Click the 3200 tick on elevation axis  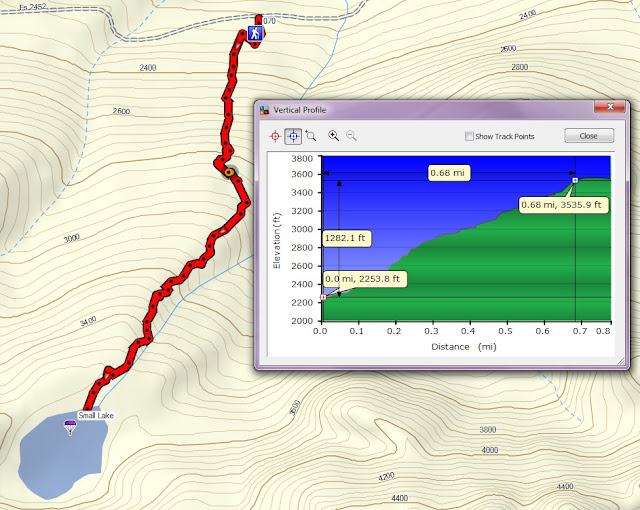302,211
